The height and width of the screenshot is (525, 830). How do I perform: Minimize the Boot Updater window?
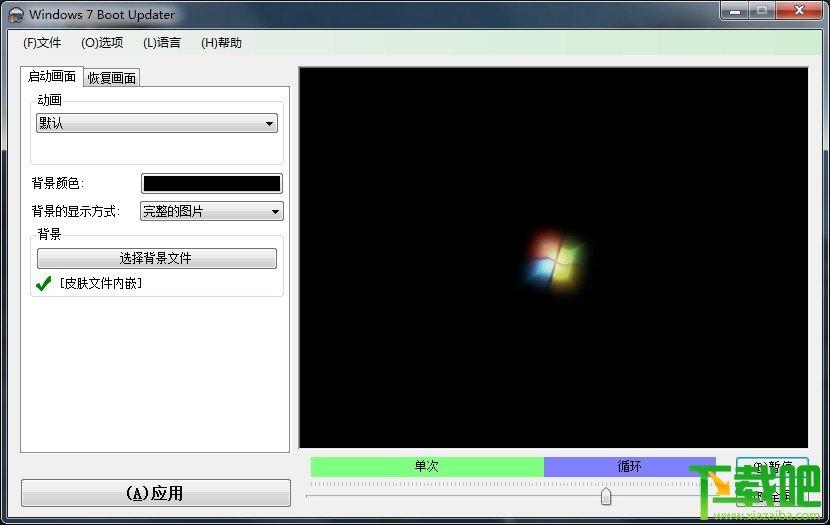tap(735, 11)
